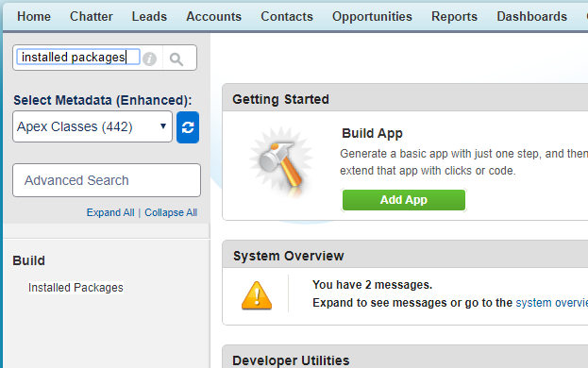
Task: Open the Apex Classes (442) metadata dropdown
Action: (92, 126)
